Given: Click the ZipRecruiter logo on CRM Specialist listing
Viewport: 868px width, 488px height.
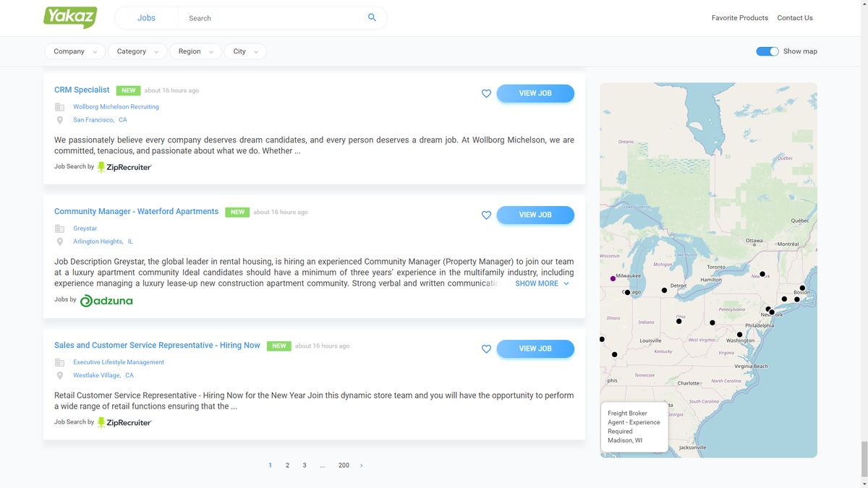Looking at the screenshot, I should click(124, 167).
